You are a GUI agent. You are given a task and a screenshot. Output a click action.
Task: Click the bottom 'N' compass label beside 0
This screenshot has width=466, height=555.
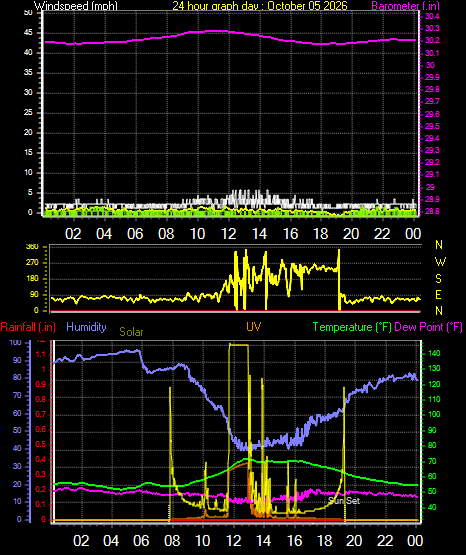[439, 311]
